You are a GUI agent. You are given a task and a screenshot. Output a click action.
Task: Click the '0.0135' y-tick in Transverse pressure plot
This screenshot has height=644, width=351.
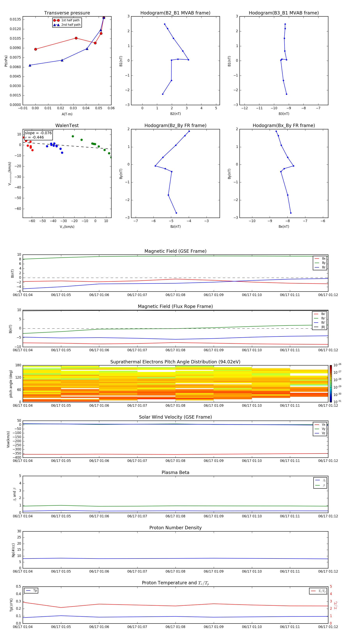click(x=15, y=19)
